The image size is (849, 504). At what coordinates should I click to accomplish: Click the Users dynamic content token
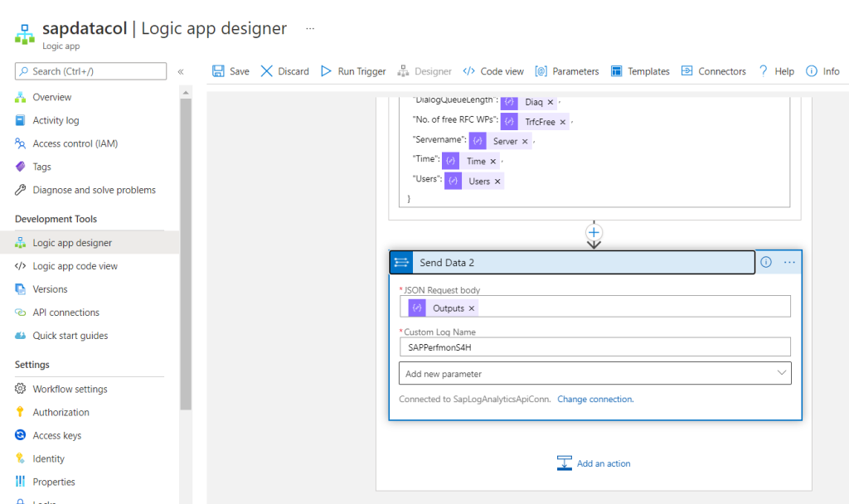point(473,182)
